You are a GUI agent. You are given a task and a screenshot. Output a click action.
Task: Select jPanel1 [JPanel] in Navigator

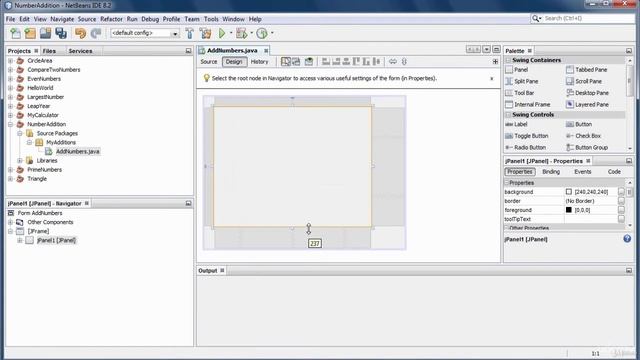[56, 240]
